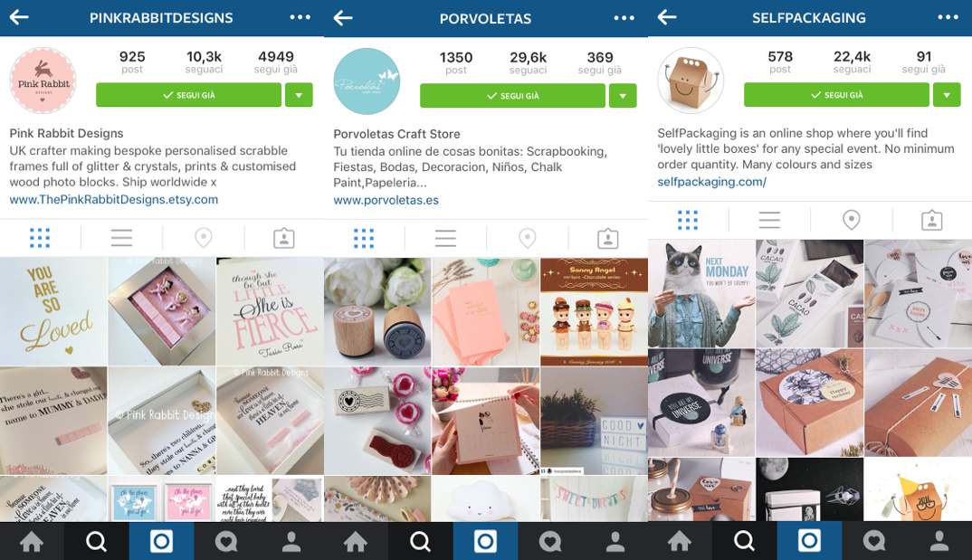Image resolution: width=972 pixels, height=560 pixels.
Task: Open activity heart tab under PINKRABBITDESIGNS
Action: point(226,541)
